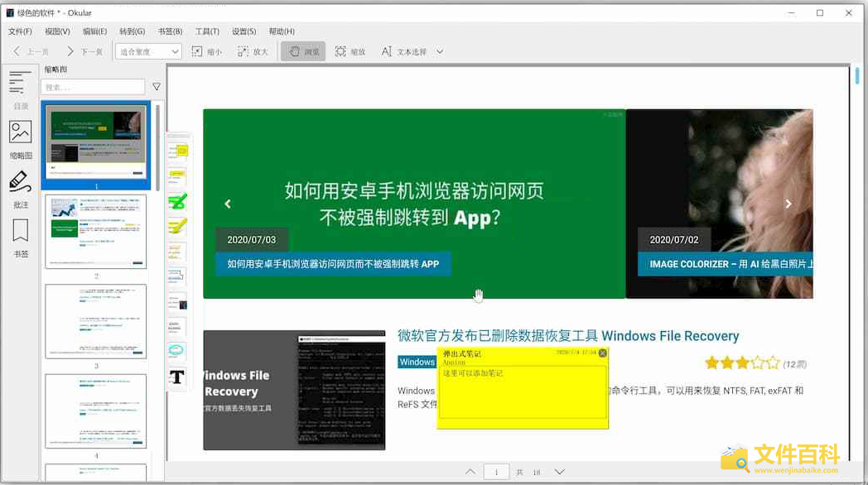Select the underline annotation tool

[x=177, y=326]
